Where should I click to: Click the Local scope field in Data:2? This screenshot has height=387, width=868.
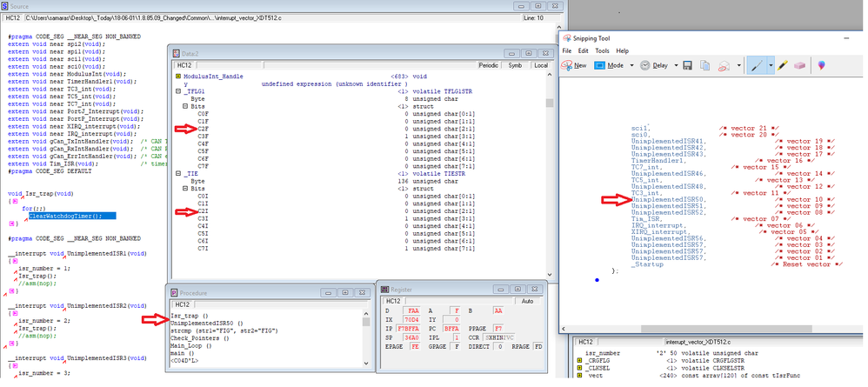[540, 64]
